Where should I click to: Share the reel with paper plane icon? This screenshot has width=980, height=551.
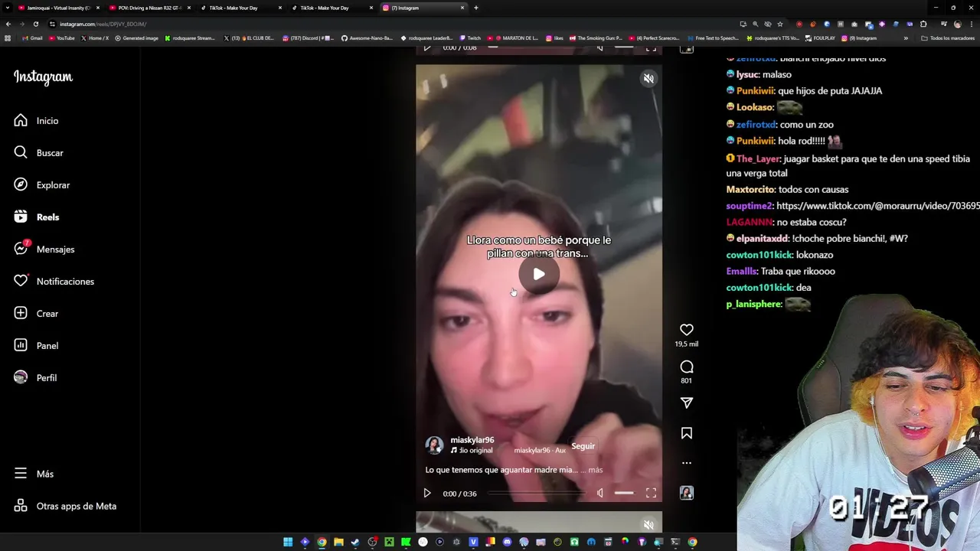pyautogui.click(x=687, y=403)
